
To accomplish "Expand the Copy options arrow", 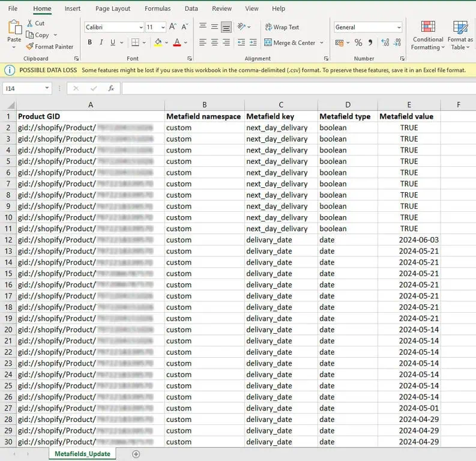I will coord(55,35).
